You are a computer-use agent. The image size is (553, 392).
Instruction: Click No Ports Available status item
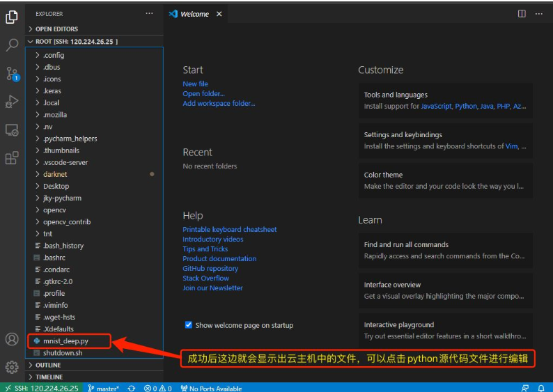[x=211, y=388]
